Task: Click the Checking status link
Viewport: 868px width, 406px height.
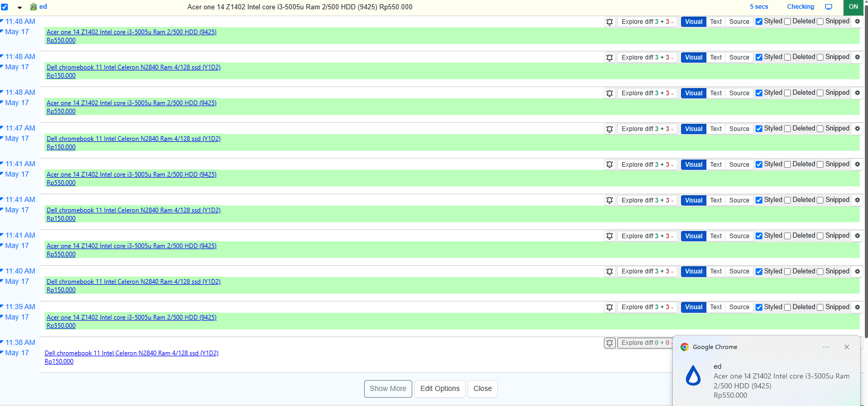Action: point(801,7)
